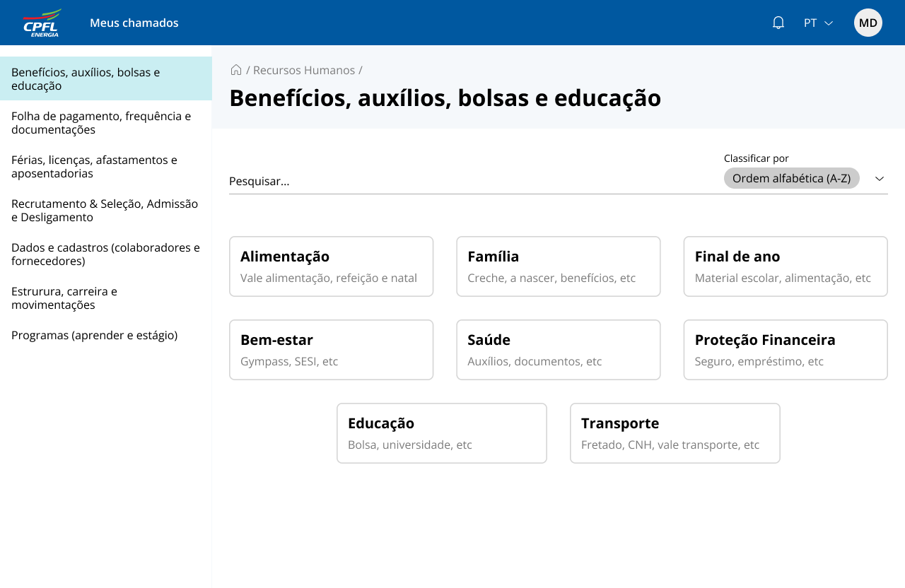The height and width of the screenshot is (588, 905).
Task: Click 'Seguro, empréstimo, etc' text
Action: (759, 361)
